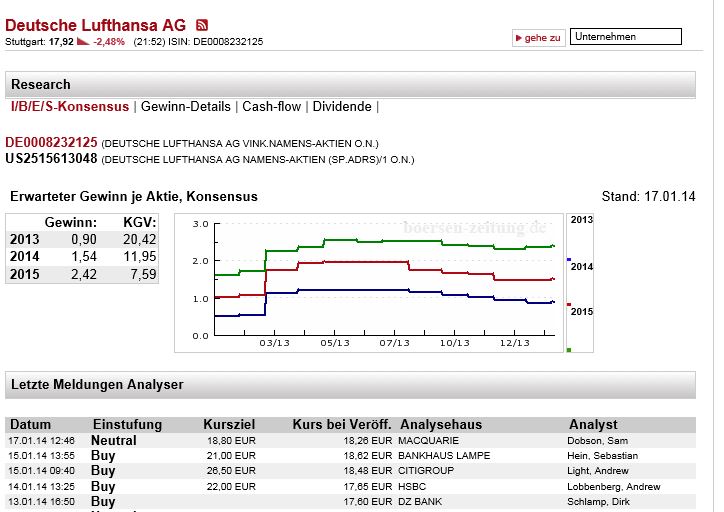Click the ISIN link DE0008232125

tap(51, 142)
